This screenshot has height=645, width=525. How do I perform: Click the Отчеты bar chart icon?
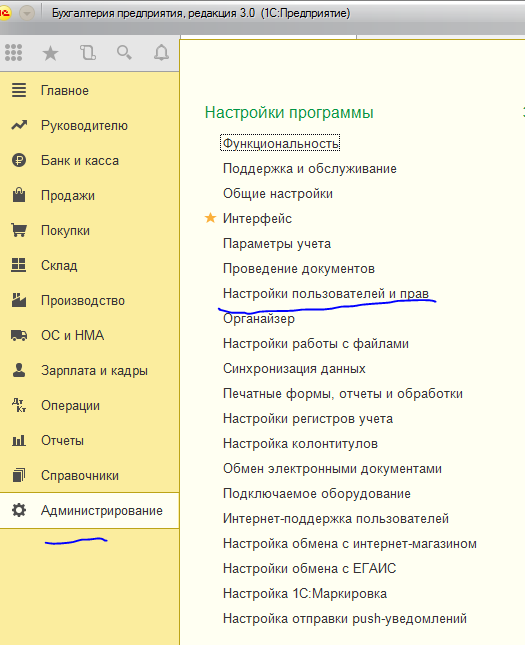point(19,441)
